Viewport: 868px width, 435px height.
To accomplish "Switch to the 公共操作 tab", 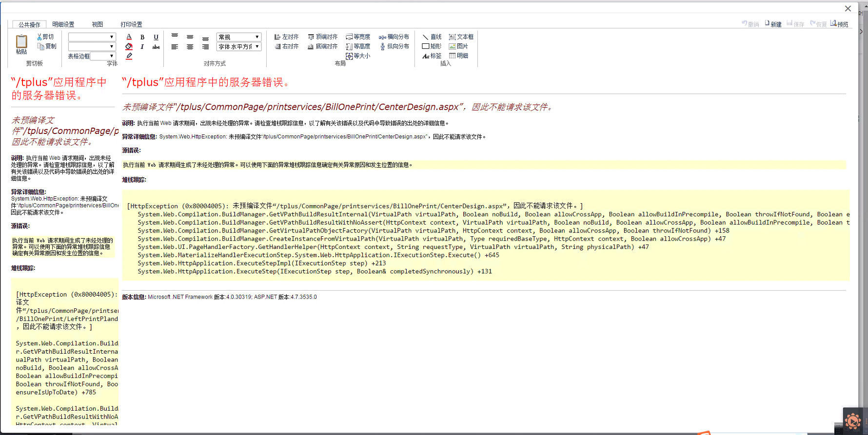I will (x=29, y=24).
